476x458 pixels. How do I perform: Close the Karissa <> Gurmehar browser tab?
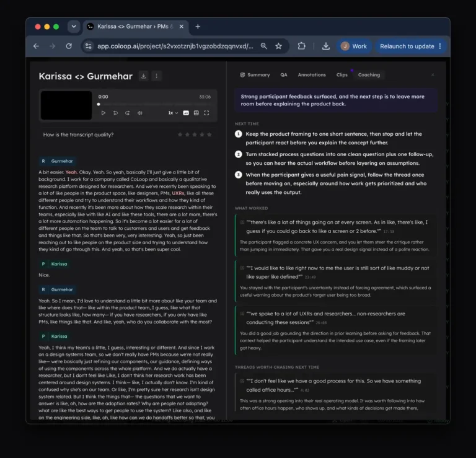(182, 27)
